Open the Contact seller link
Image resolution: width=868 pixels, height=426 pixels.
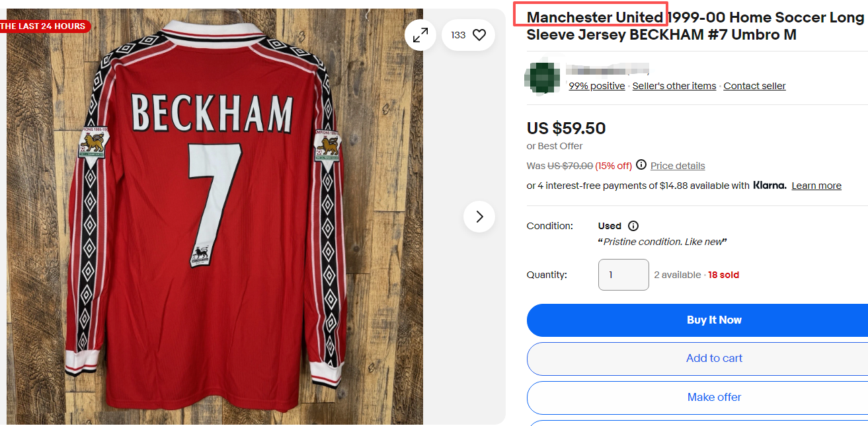754,86
